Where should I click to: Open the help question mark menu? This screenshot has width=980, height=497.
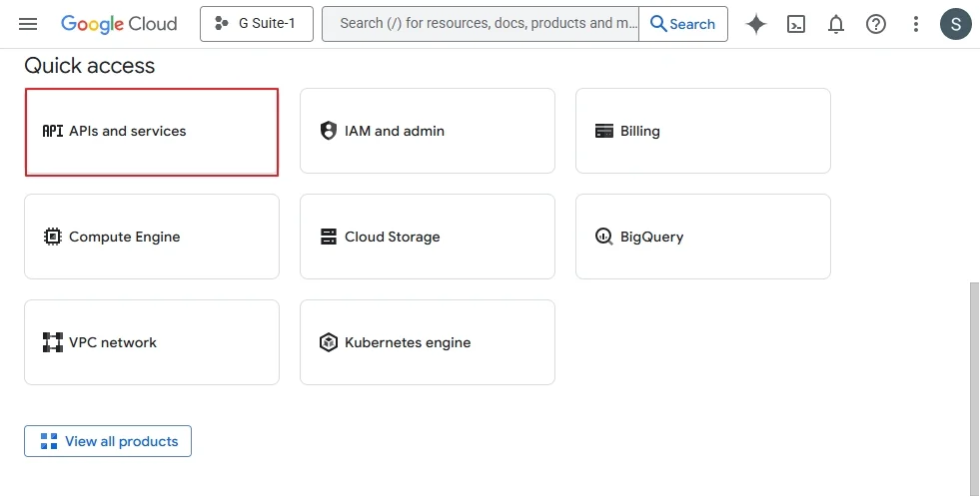[x=876, y=24]
